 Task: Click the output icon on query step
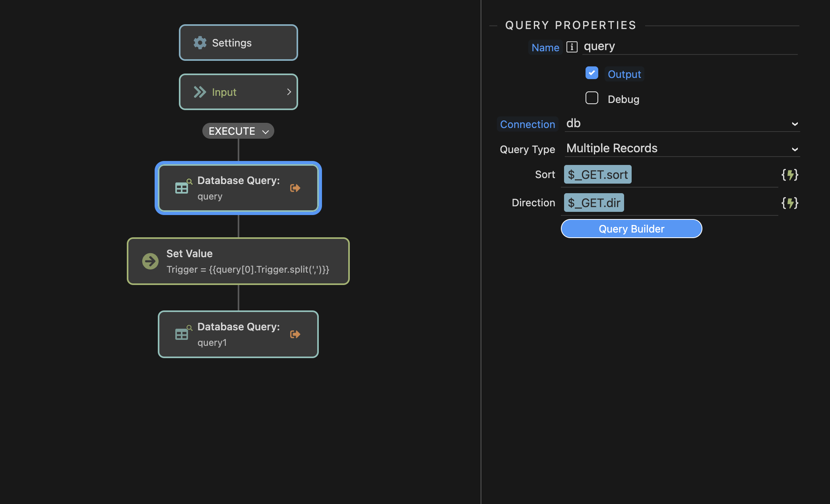pos(295,188)
